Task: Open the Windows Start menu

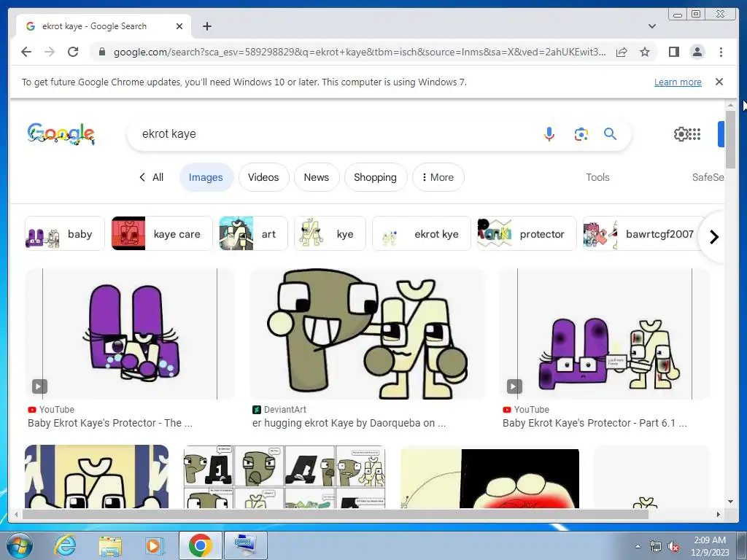Action: pyautogui.click(x=19, y=545)
